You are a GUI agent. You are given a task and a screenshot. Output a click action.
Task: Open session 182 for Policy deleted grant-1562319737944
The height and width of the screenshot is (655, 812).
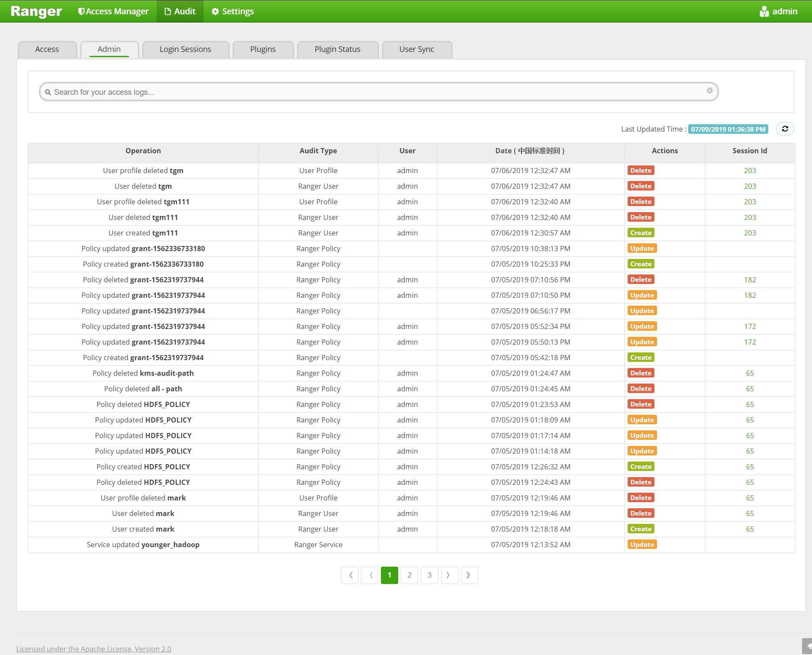750,280
